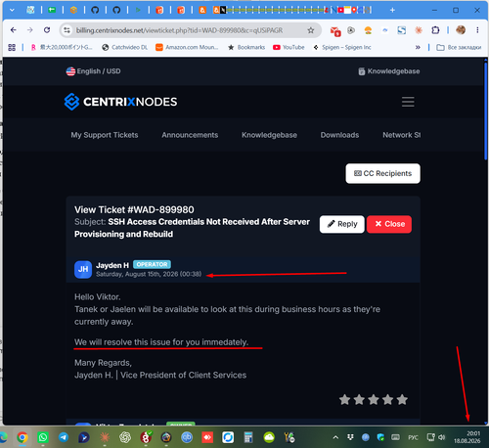Switch to the green play-icon tab
The width and height of the screenshot is (489, 448).
[x=138, y=10]
